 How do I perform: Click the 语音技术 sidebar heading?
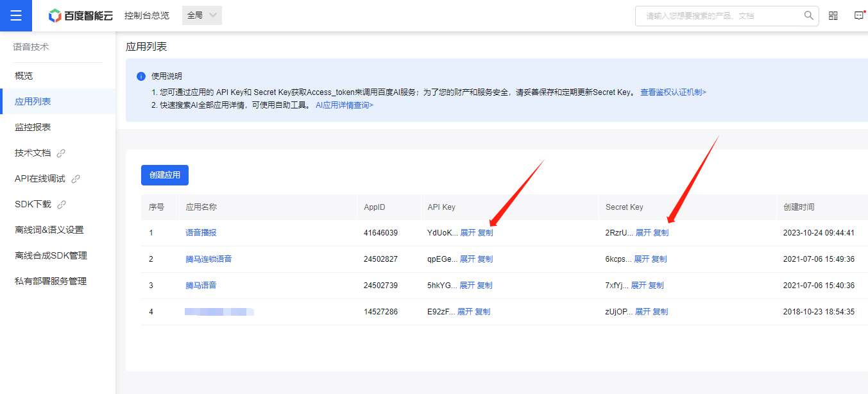click(x=31, y=47)
